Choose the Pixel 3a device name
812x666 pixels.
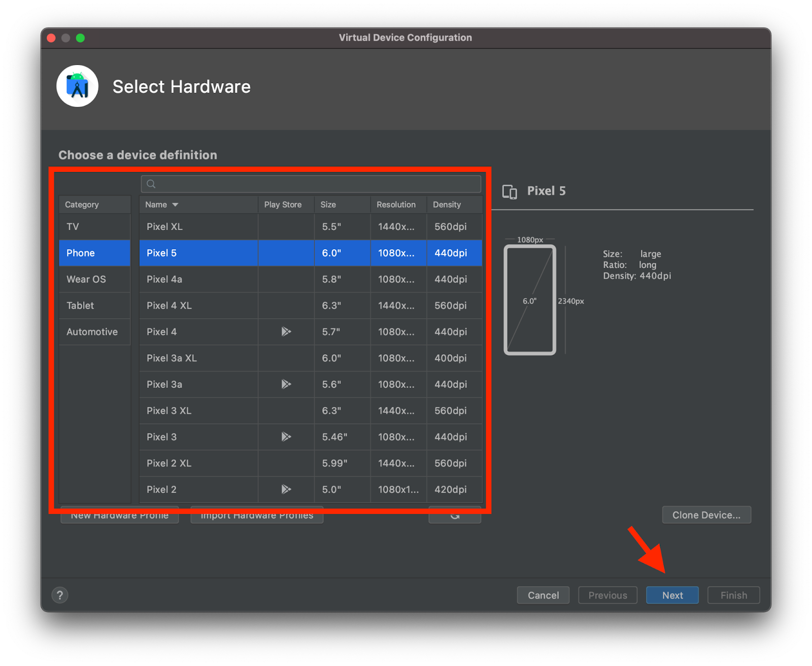(164, 384)
